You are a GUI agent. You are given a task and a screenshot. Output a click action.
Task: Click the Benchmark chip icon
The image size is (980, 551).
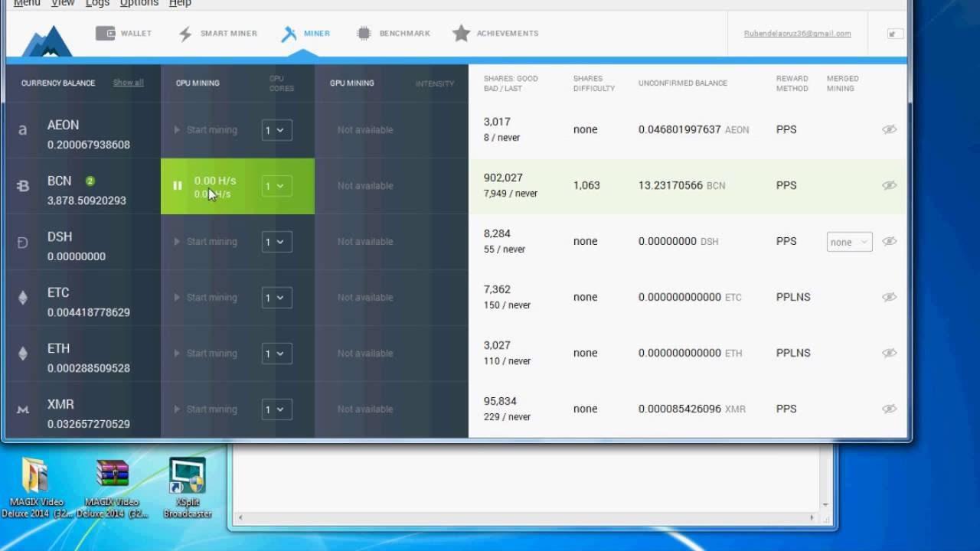[x=364, y=34]
